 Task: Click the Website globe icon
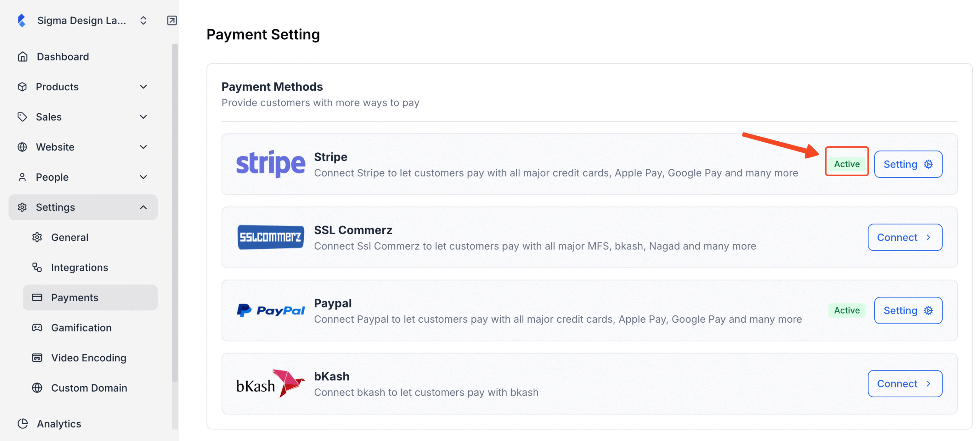(23, 147)
